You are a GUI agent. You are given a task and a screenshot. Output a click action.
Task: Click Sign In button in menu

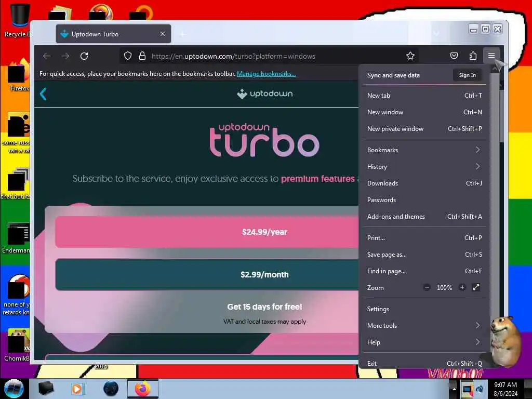pyautogui.click(x=467, y=75)
